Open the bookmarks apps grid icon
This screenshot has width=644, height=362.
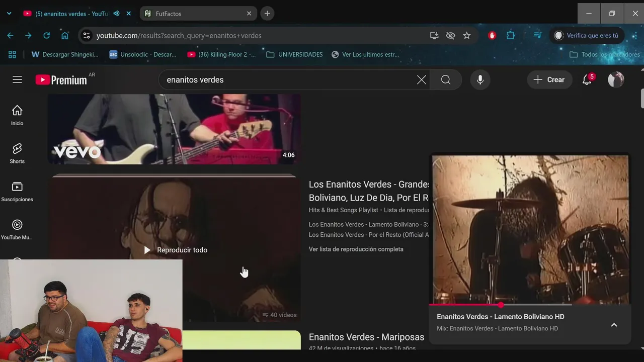pyautogui.click(x=12, y=54)
